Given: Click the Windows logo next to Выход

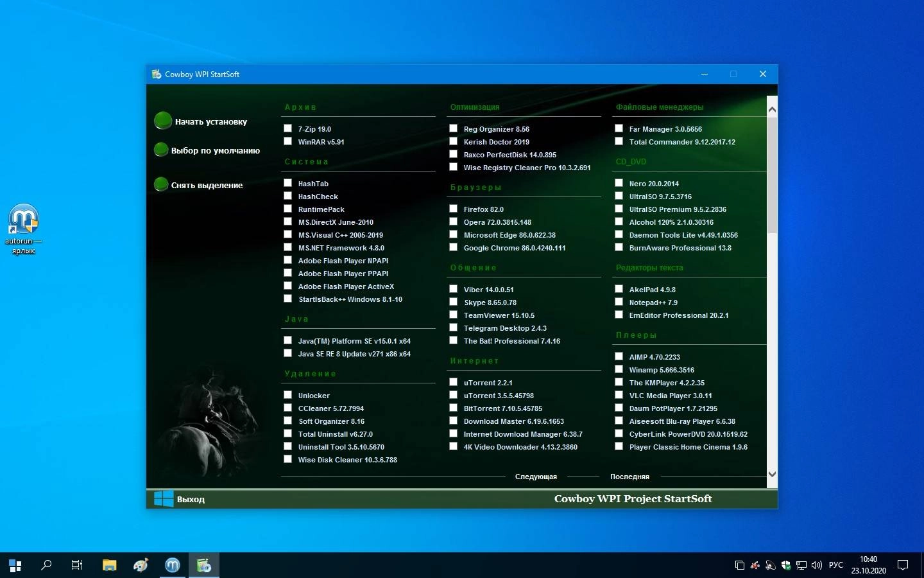Looking at the screenshot, I should (x=164, y=498).
